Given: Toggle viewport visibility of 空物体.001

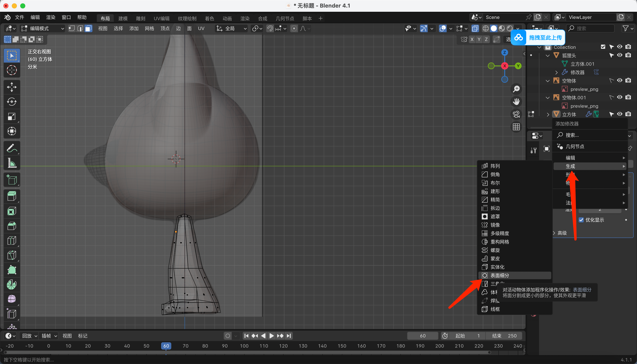Looking at the screenshot, I should point(620,97).
